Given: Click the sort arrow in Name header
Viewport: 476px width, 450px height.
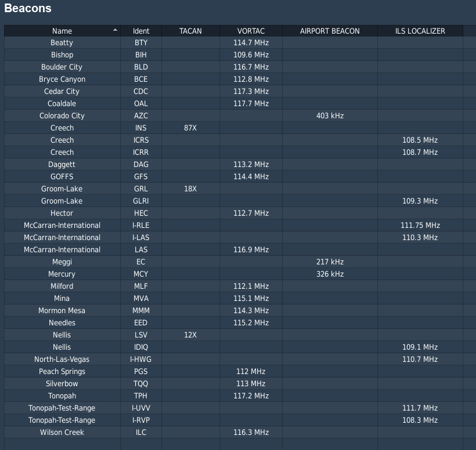Looking at the screenshot, I should (115, 30).
